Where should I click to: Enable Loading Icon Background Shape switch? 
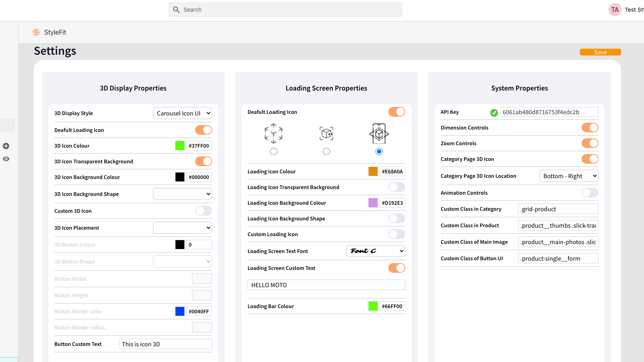[x=397, y=218]
